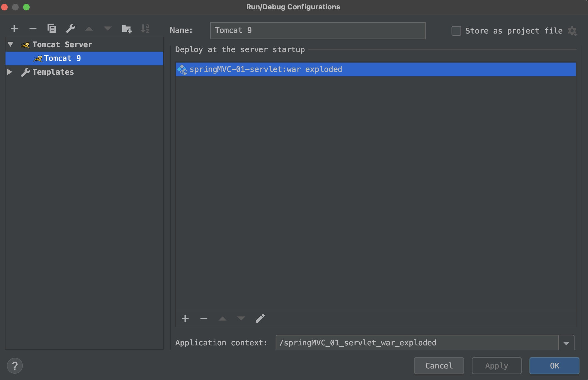Screen dimensions: 588x380
Task: Click the Copy Configuration icon
Action: (x=52, y=29)
